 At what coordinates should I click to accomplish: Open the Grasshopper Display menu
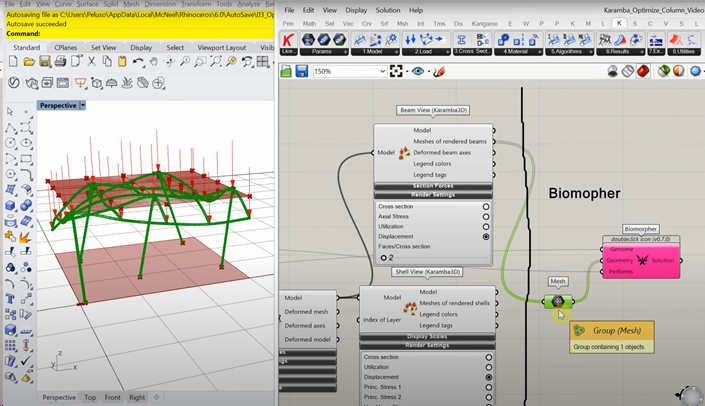(356, 10)
